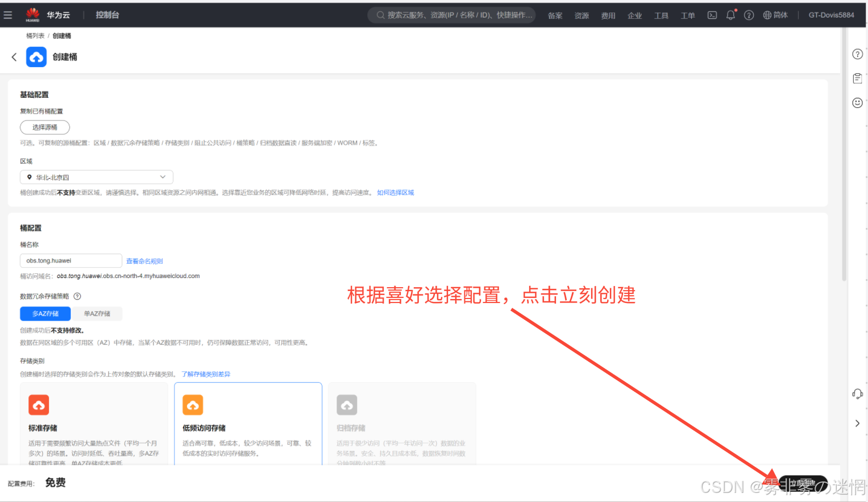Expand the 区域 region dropdown
Image resolution: width=868 pixels, height=502 pixels.
tap(97, 177)
